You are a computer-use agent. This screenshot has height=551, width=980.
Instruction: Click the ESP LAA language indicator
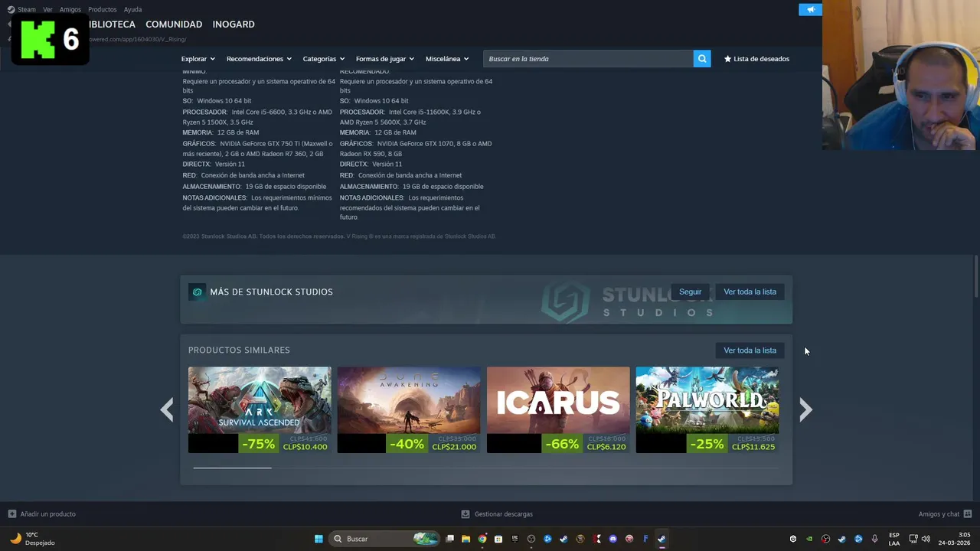[x=894, y=539]
